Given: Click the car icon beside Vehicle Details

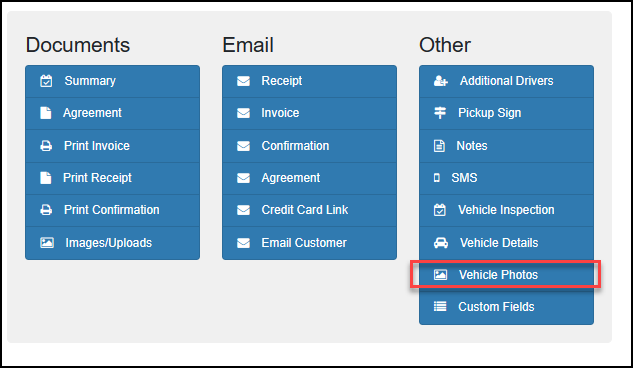Looking at the screenshot, I should (440, 243).
